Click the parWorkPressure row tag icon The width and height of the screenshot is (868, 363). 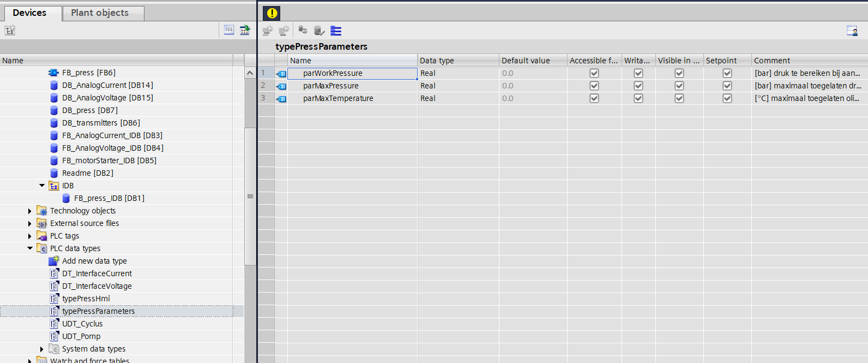pyautogui.click(x=281, y=74)
